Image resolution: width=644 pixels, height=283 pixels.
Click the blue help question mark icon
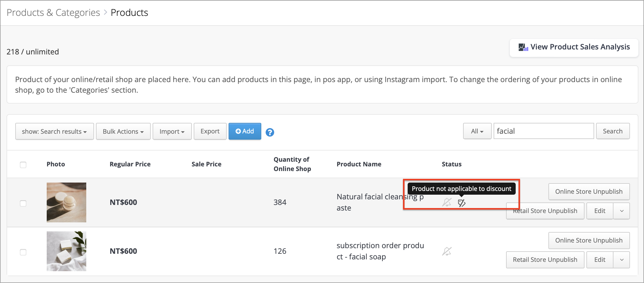tap(270, 132)
